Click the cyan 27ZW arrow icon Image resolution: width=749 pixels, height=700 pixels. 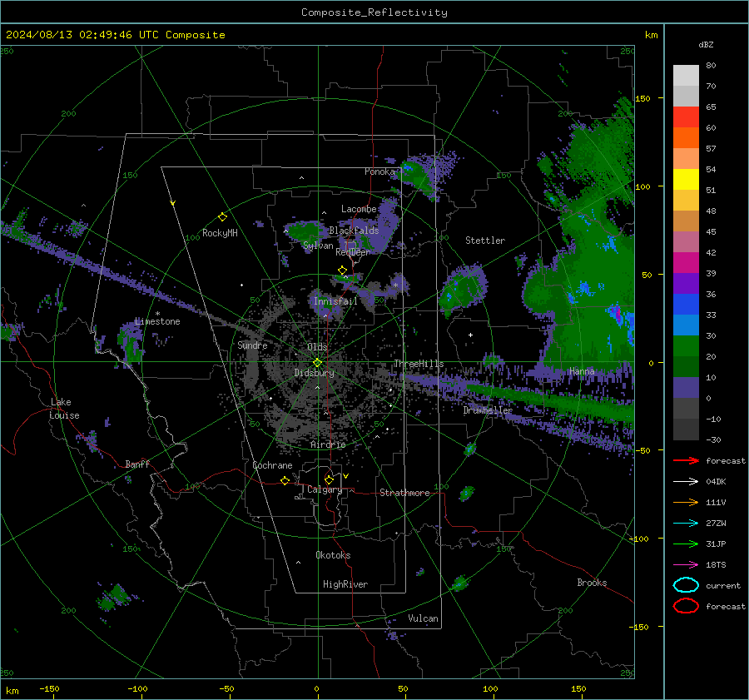tap(686, 524)
